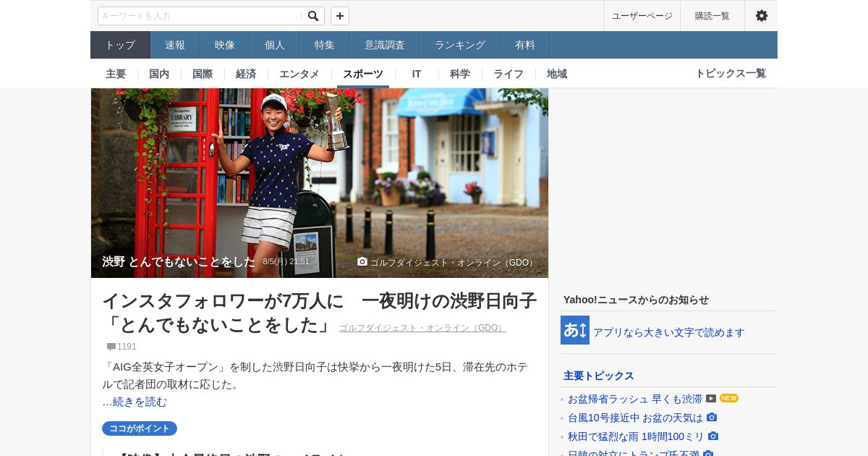Image resolution: width=868 pixels, height=456 pixels.
Task: Switch to 地域 category
Action: [557, 73]
